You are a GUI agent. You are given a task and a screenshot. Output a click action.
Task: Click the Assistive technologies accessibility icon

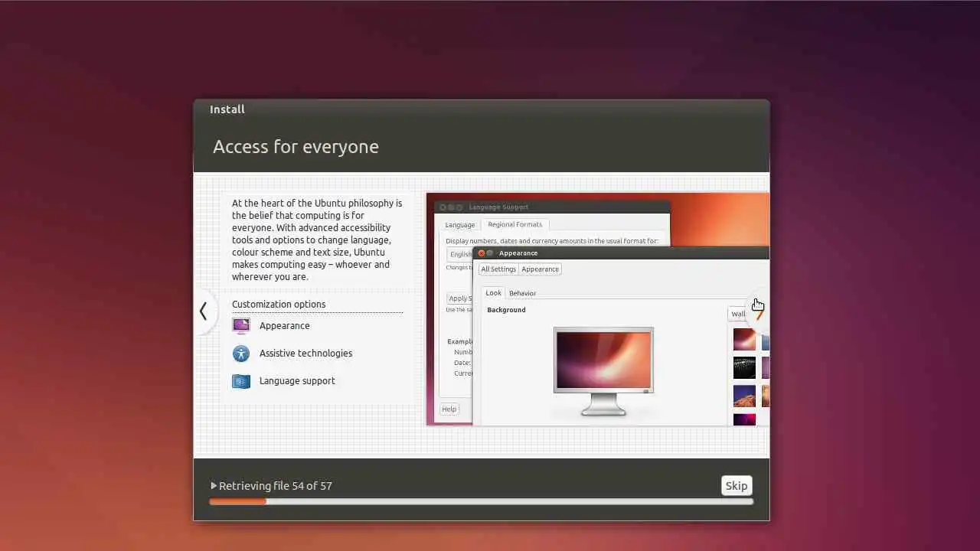tap(241, 354)
